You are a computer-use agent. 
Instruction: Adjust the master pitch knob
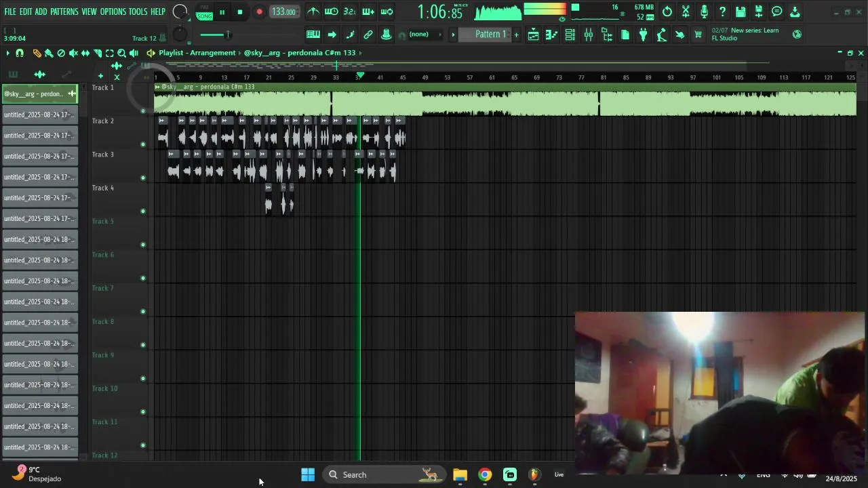pyautogui.click(x=179, y=35)
